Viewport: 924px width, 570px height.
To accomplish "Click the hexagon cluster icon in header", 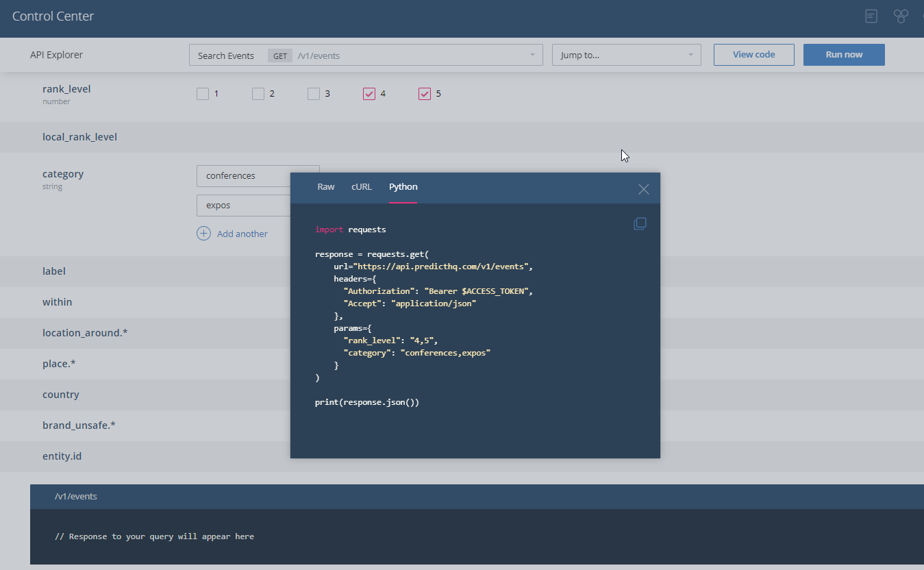I will pyautogui.click(x=901, y=16).
